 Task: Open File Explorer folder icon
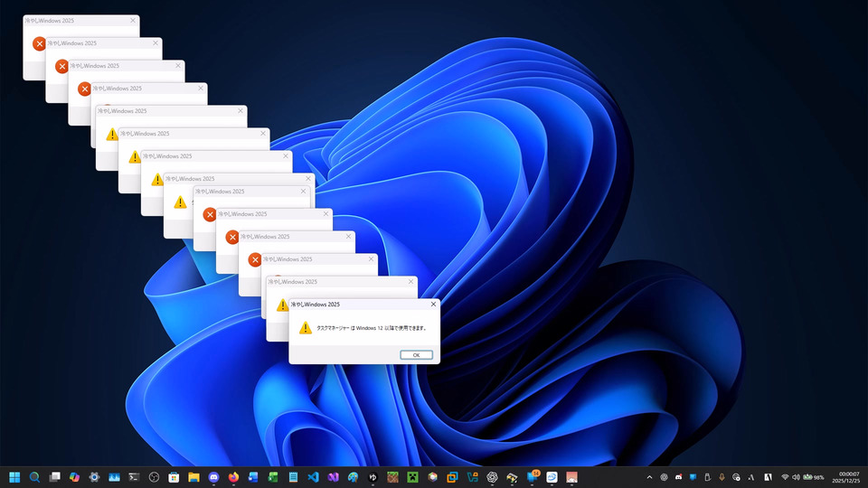coord(193,477)
